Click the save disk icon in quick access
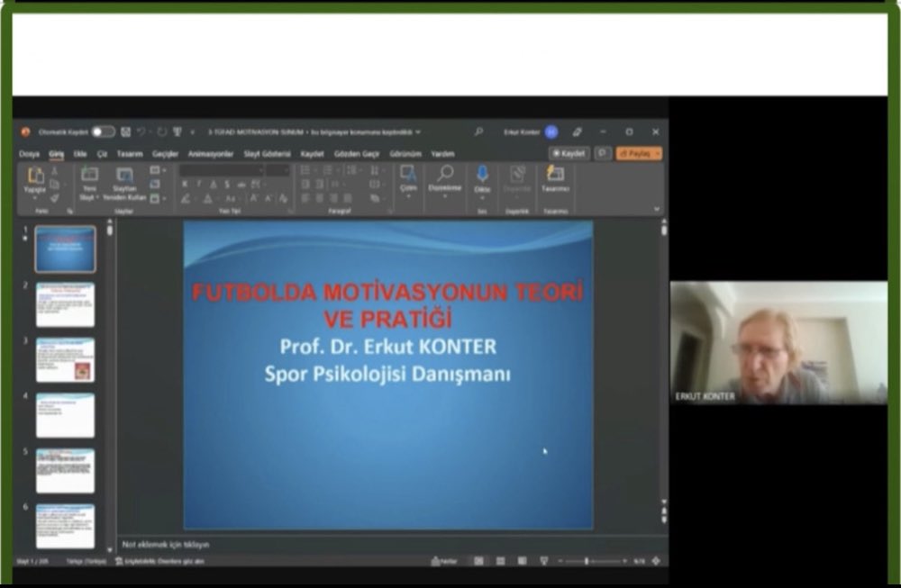The width and height of the screenshot is (901, 588). (x=125, y=132)
